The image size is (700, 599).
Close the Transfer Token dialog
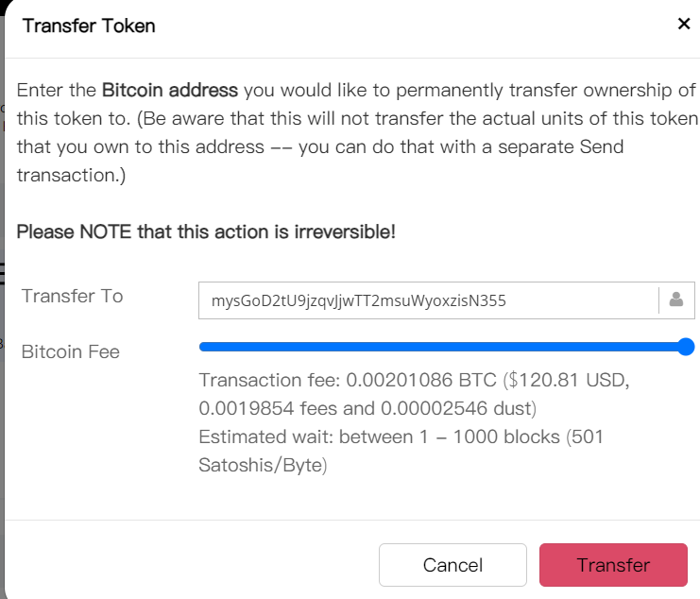(x=684, y=25)
